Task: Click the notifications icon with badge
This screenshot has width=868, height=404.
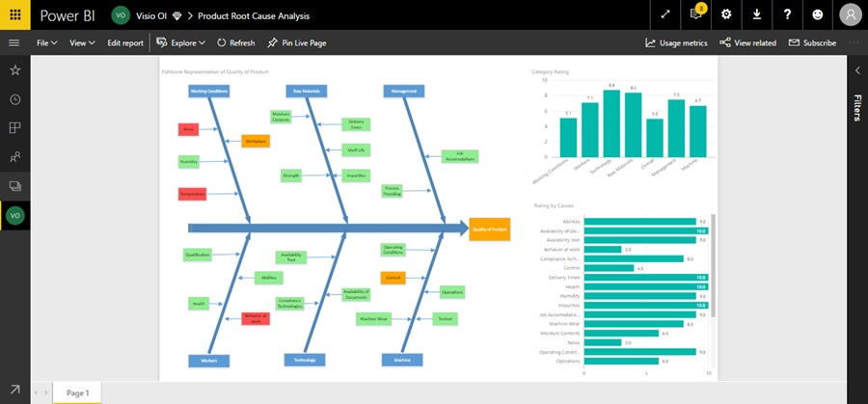Action: pyautogui.click(x=696, y=14)
